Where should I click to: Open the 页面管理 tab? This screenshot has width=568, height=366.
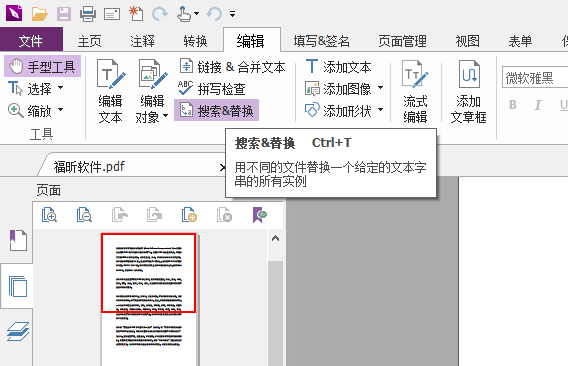[x=402, y=41]
